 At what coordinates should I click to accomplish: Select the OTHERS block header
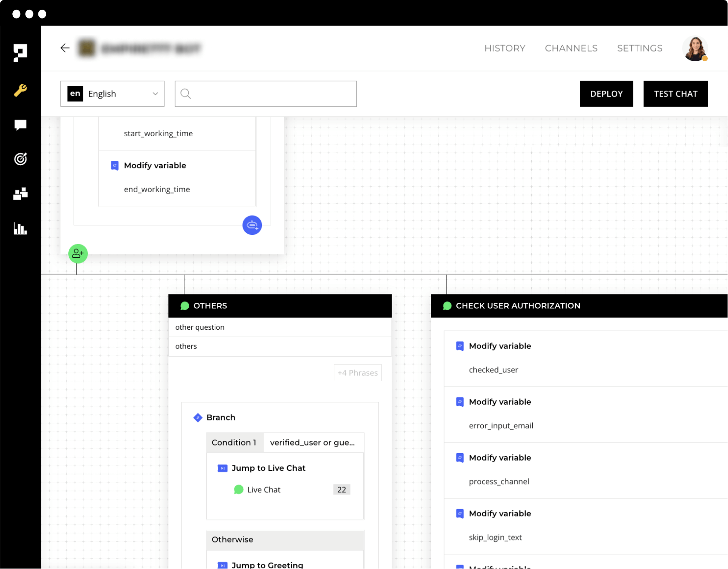[280, 306]
